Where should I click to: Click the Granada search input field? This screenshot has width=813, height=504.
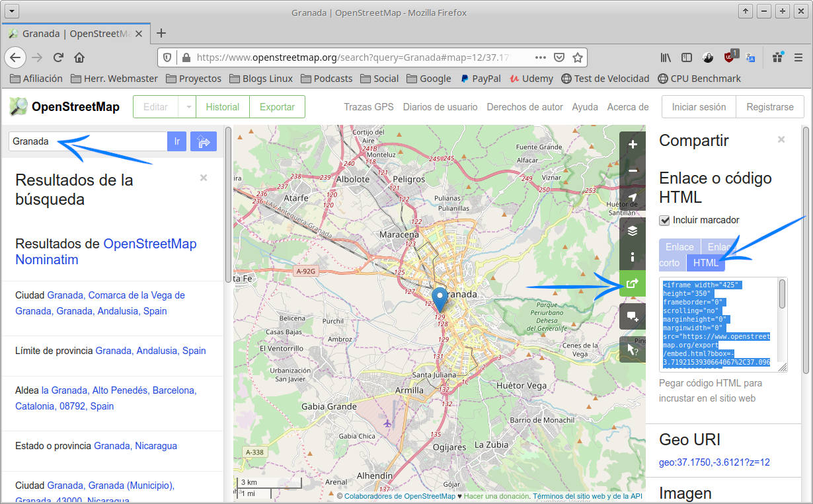click(x=88, y=141)
